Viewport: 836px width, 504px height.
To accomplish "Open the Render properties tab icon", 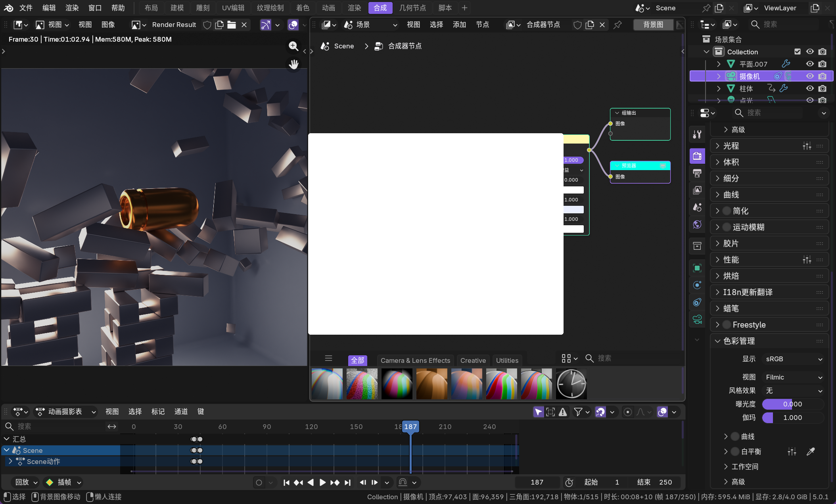I will 697,156.
